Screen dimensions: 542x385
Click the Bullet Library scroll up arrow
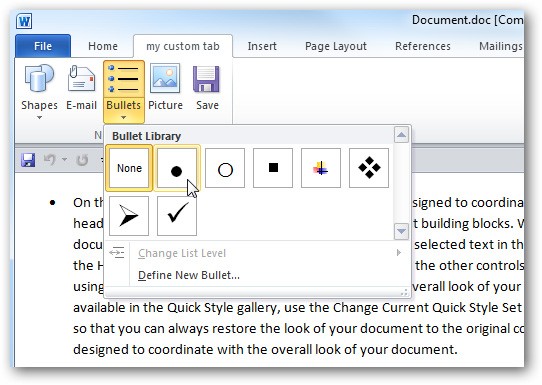(401, 134)
